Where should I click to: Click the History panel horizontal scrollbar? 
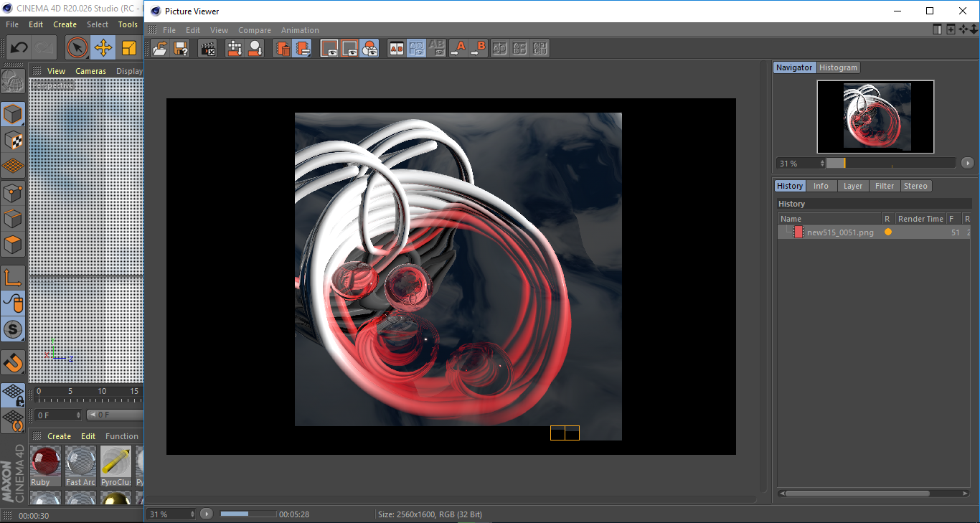tap(858, 494)
